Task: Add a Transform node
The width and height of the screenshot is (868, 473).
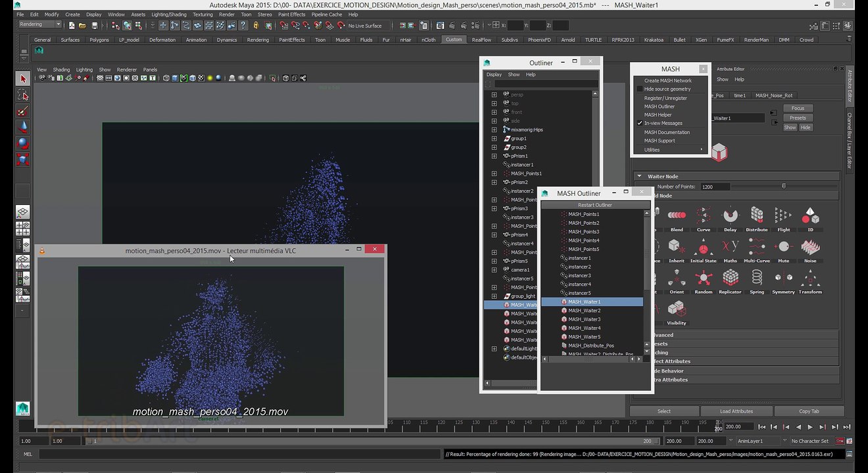Action: (810, 281)
